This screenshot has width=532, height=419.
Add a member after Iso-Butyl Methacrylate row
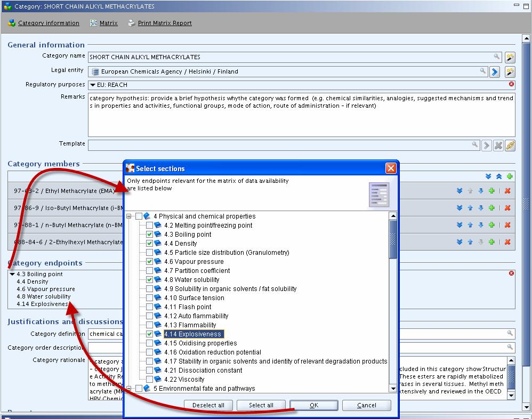click(x=491, y=207)
